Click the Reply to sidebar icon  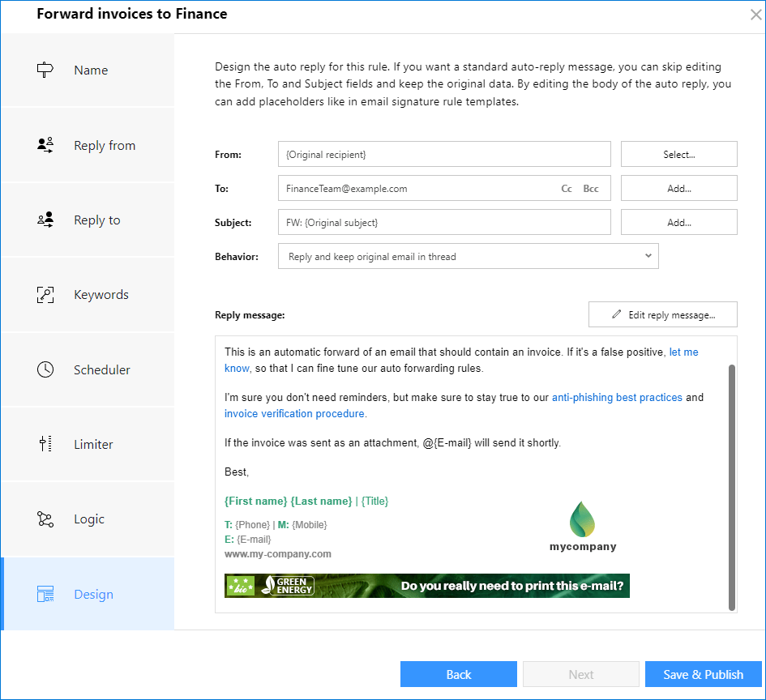click(45, 220)
